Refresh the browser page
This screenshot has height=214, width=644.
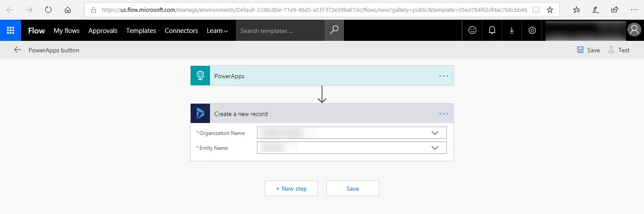[48, 10]
